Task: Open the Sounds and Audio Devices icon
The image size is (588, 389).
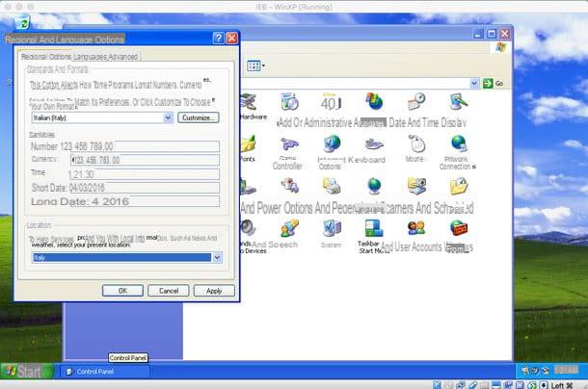Action: (248, 228)
